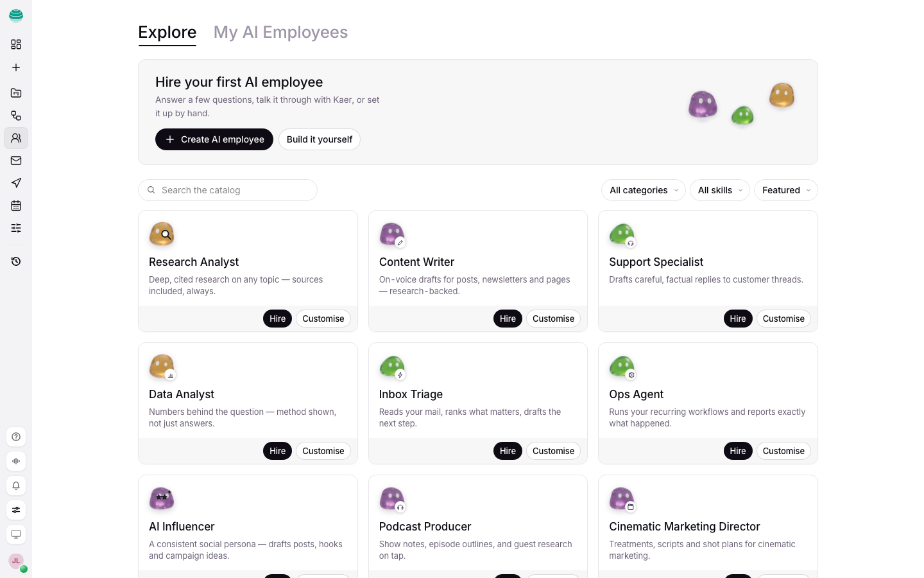
Task: Open the Featured sort dropdown
Action: point(786,190)
